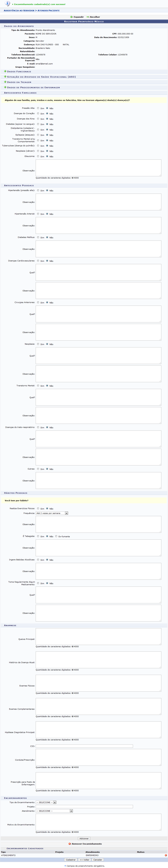Open Frequência dropdown for exercise frequency
This screenshot has width=168, height=868.
[52, 513]
